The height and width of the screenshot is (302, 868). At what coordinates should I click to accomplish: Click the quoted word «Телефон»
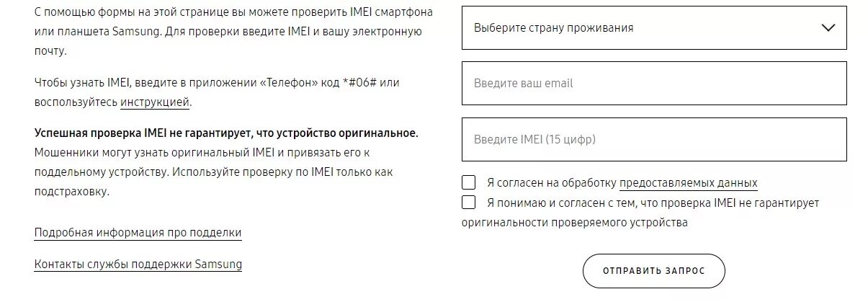tap(287, 83)
